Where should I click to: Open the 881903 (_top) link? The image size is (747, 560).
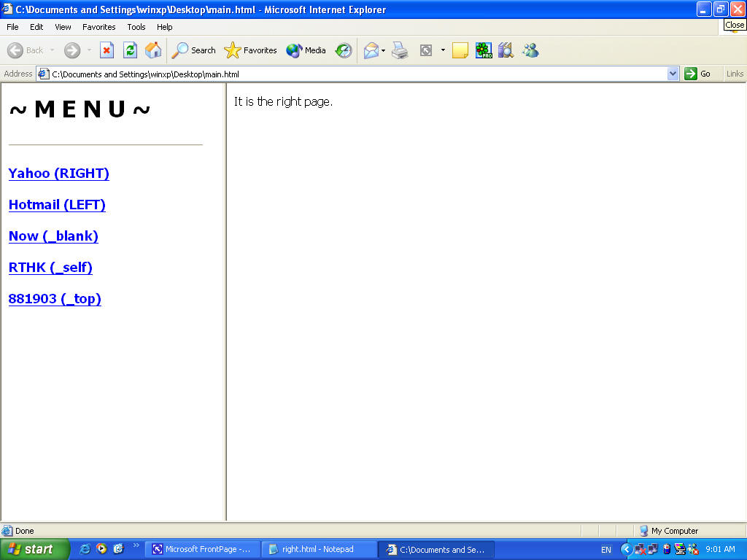click(x=55, y=299)
